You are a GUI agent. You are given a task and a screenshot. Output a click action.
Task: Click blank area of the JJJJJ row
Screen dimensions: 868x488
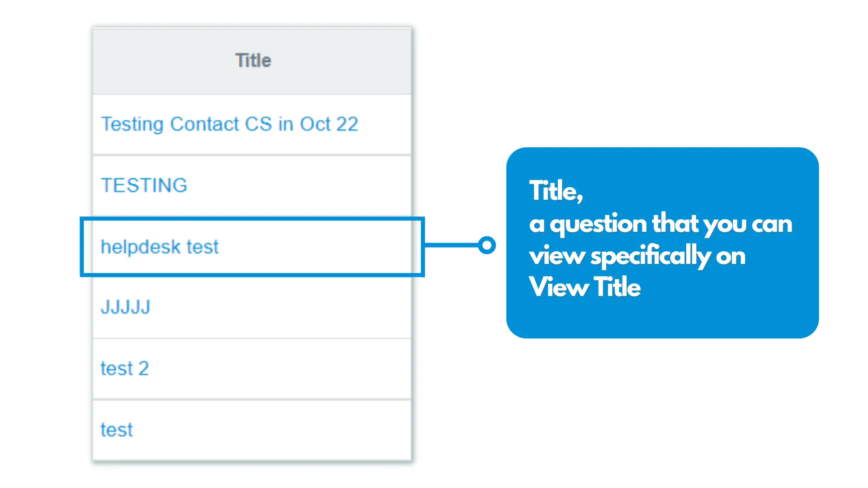(280, 308)
